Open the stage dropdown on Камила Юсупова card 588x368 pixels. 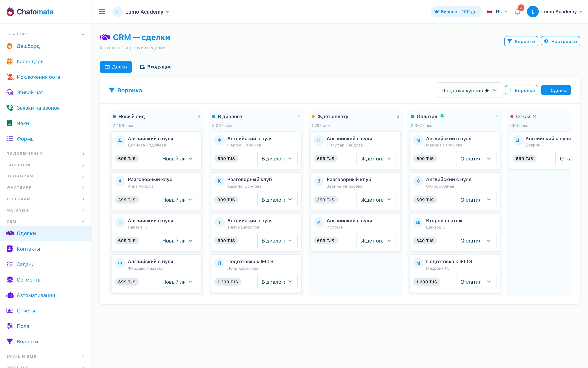tap(277, 200)
